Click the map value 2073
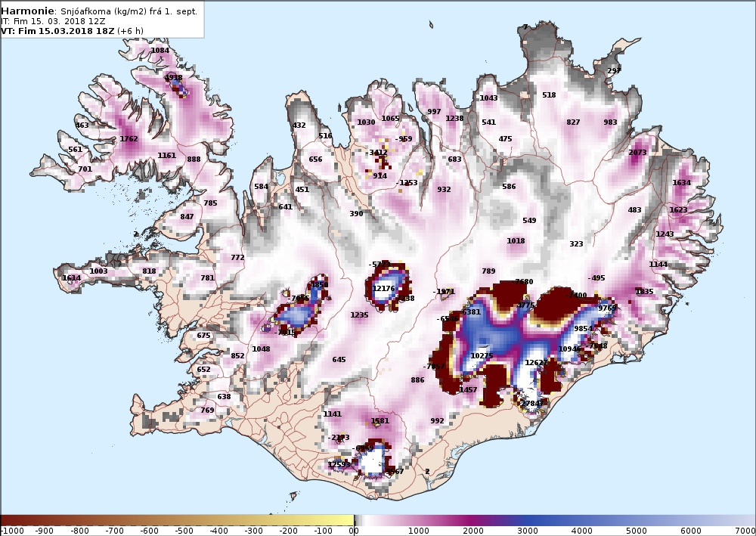Screen dimensions: 756x536 coord(637,152)
